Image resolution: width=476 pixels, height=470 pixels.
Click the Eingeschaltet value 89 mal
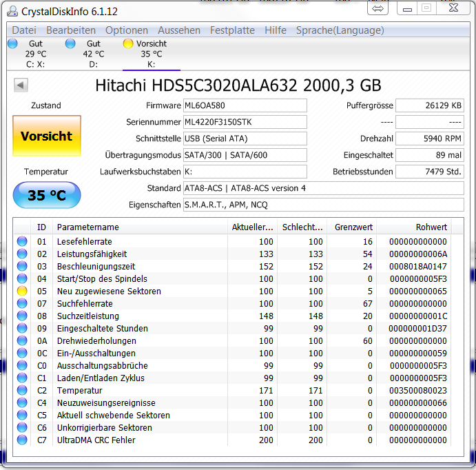(x=430, y=155)
